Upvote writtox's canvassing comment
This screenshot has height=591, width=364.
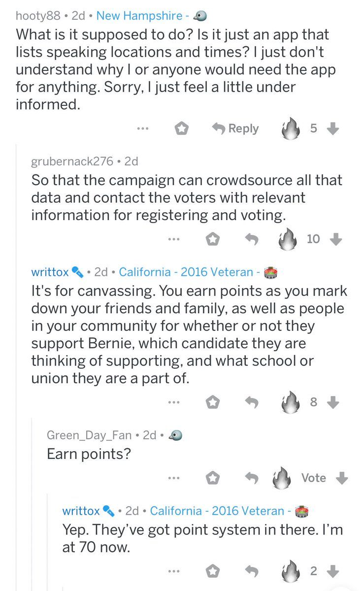[x=290, y=402]
